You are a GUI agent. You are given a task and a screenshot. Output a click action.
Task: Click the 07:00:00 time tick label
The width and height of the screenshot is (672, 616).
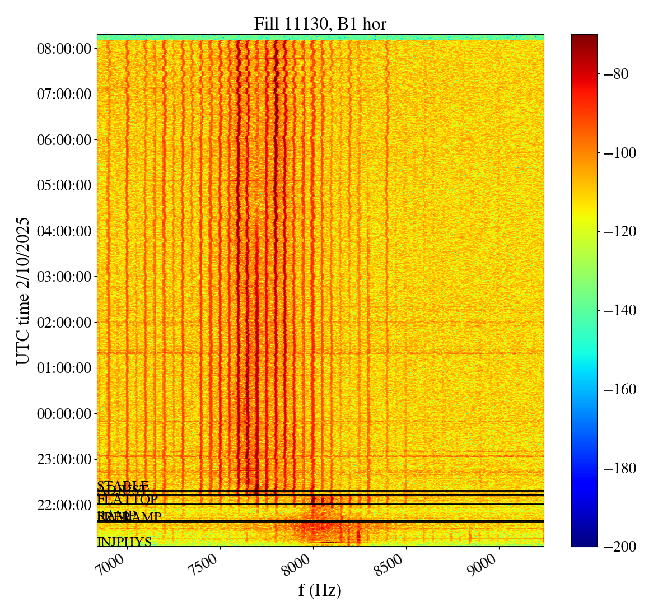(x=64, y=94)
